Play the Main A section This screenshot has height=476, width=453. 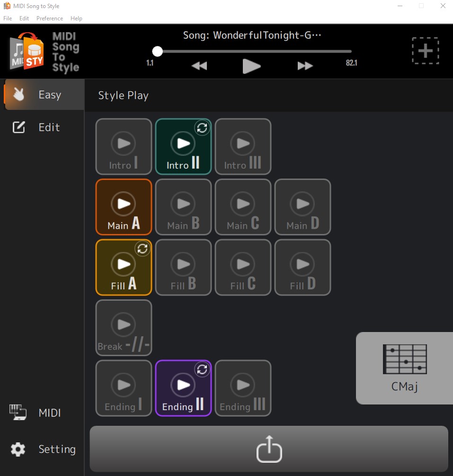(x=124, y=204)
